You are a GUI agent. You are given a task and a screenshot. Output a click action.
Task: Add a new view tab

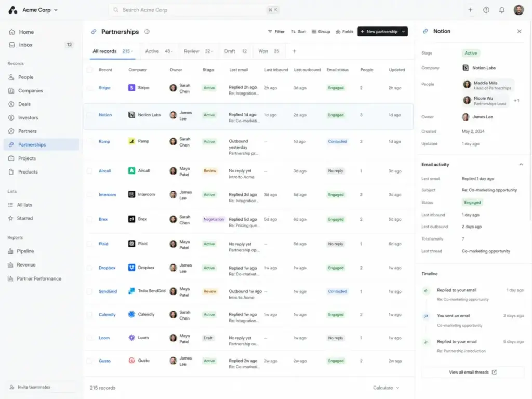pos(294,51)
